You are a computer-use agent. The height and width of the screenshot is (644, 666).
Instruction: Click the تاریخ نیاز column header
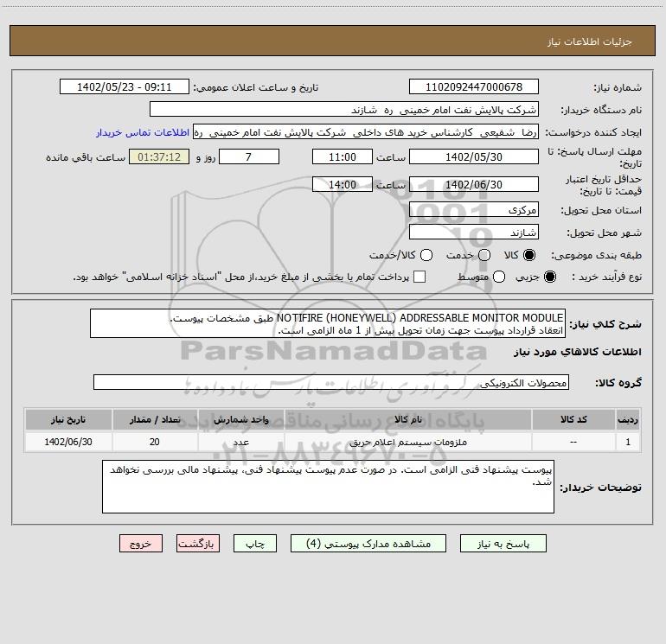pos(68,420)
